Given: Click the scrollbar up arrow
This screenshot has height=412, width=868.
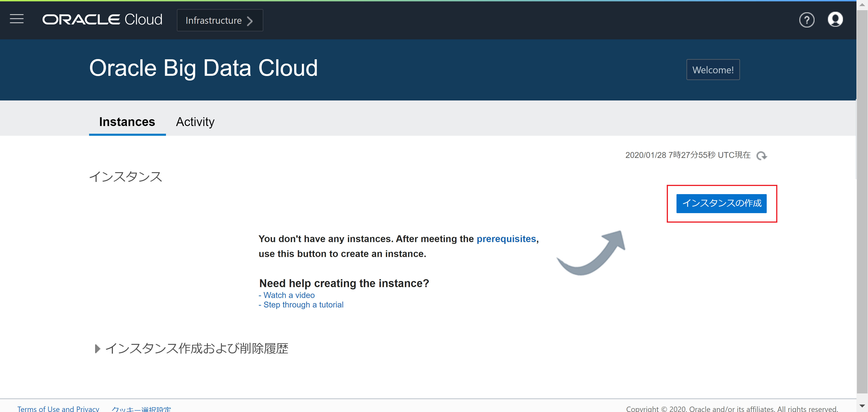Looking at the screenshot, I should click(862, 5).
